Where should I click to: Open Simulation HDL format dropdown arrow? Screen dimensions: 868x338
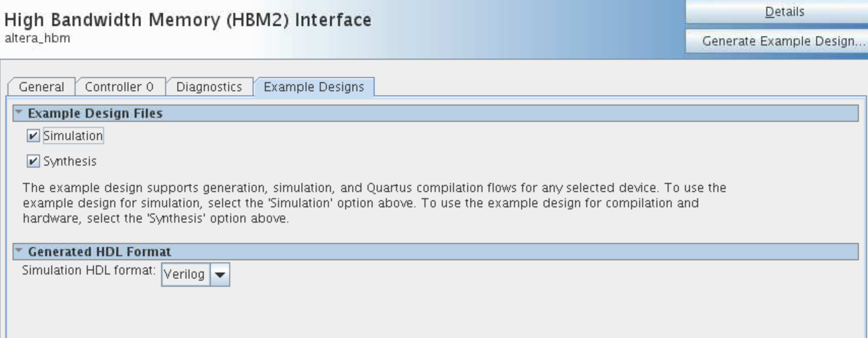click(x=220, y=274)
